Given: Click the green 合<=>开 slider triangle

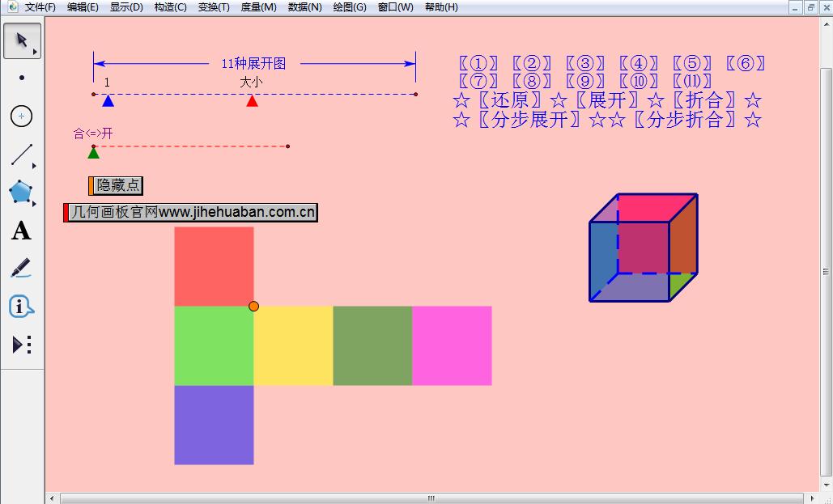Looking at the screenshot, I should pos(94,153).
